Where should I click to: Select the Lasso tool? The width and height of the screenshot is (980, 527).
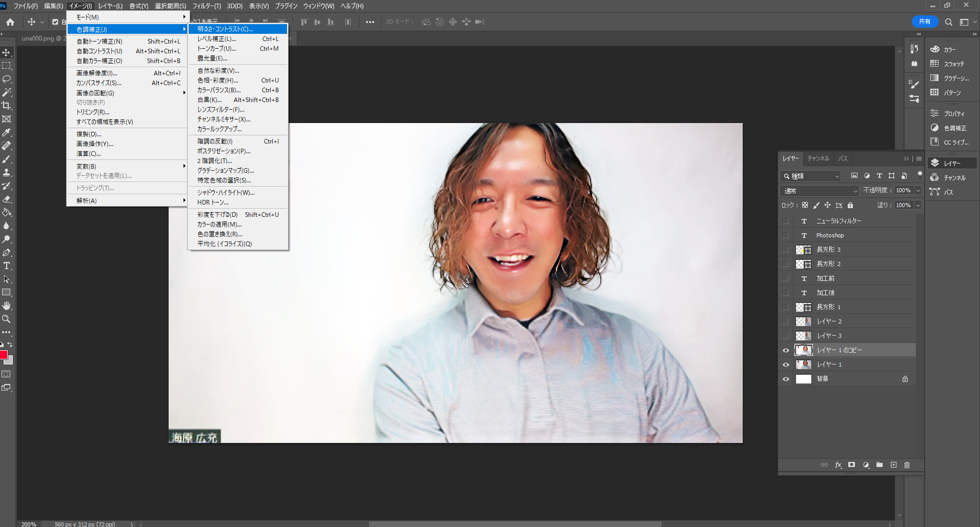point(7,79)
